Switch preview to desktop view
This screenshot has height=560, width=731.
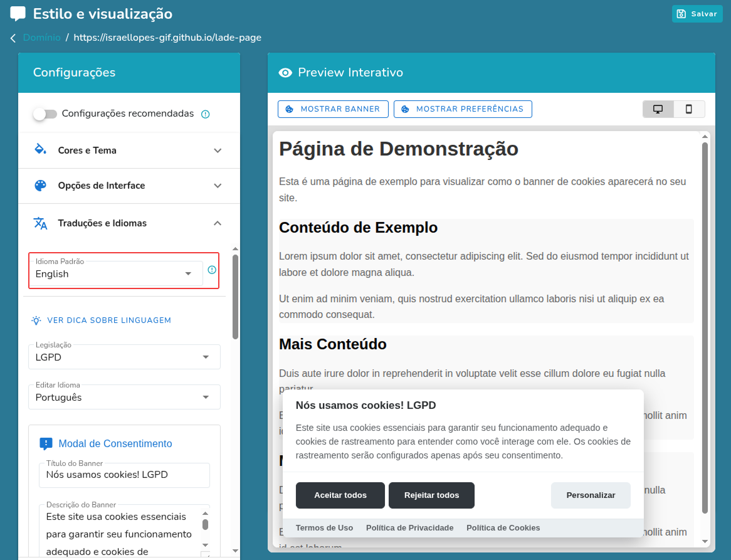(658, 109)
